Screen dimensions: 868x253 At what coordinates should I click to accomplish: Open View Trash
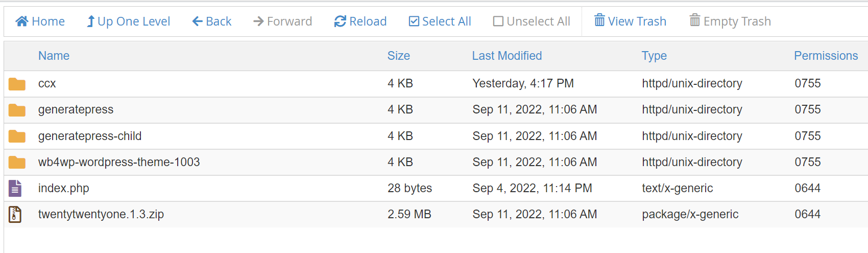[x=631, y=21]
